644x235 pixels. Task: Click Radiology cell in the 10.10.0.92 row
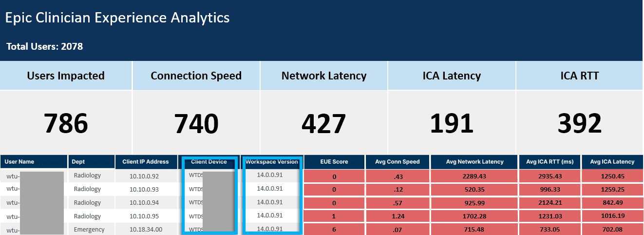tap(92, 176)
